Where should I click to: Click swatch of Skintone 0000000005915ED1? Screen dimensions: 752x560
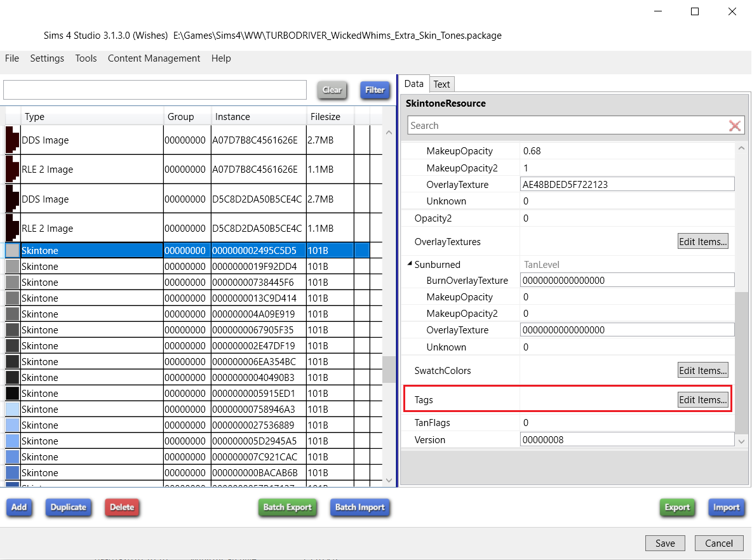[13, 393]
